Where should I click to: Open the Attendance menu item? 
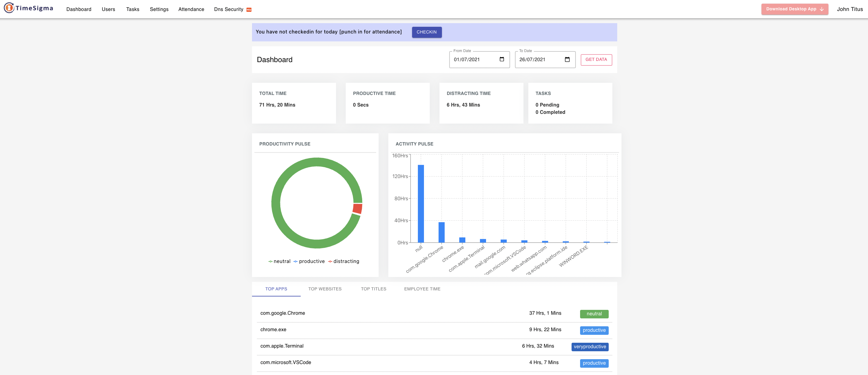click(x=191, y=9)
